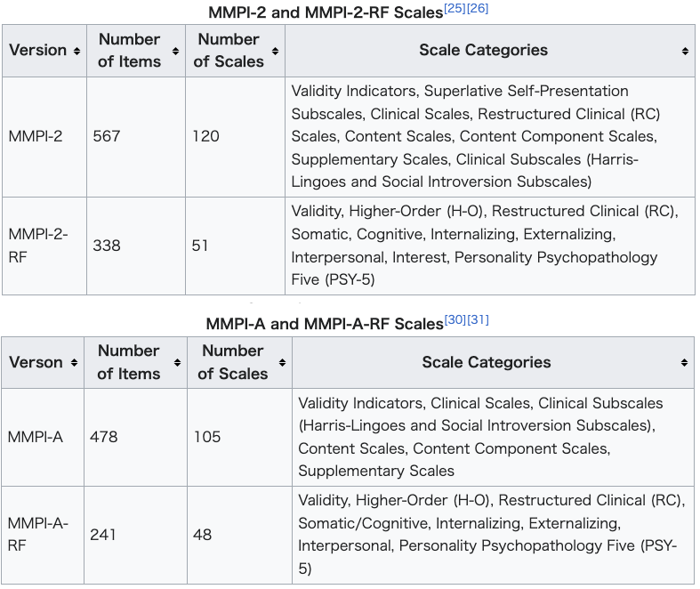Select the MMPI-A-RF version cell

coord(43,535)
